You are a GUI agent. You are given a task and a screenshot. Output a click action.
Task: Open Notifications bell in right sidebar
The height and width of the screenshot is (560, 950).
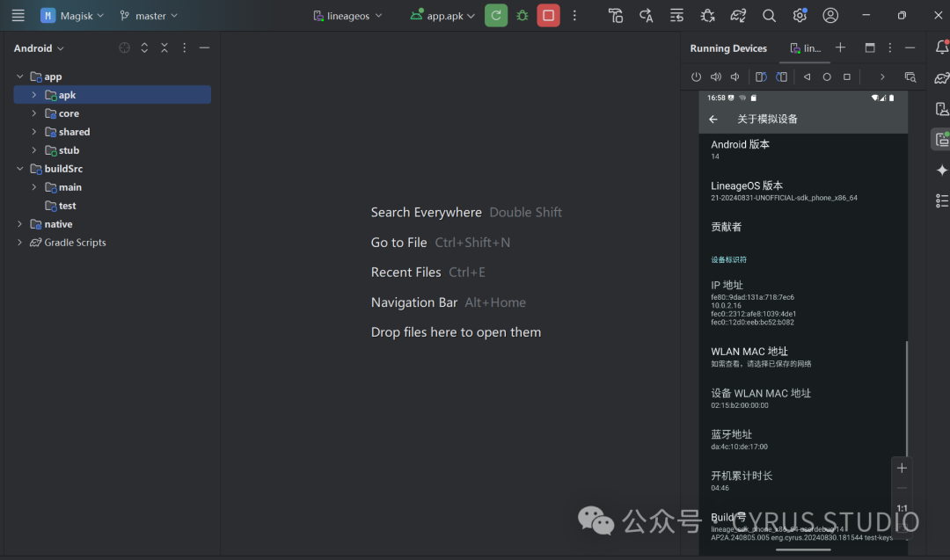coord(941,47)
